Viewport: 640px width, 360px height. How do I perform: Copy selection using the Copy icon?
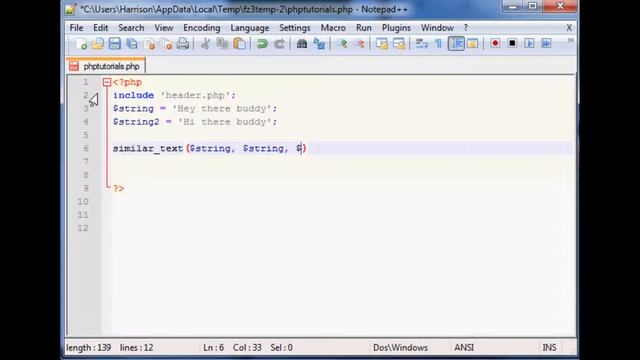(x=222, y=44)
